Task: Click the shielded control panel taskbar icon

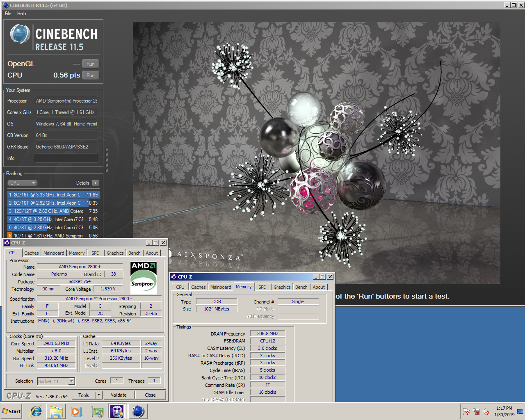Action: tap(97, 411)
